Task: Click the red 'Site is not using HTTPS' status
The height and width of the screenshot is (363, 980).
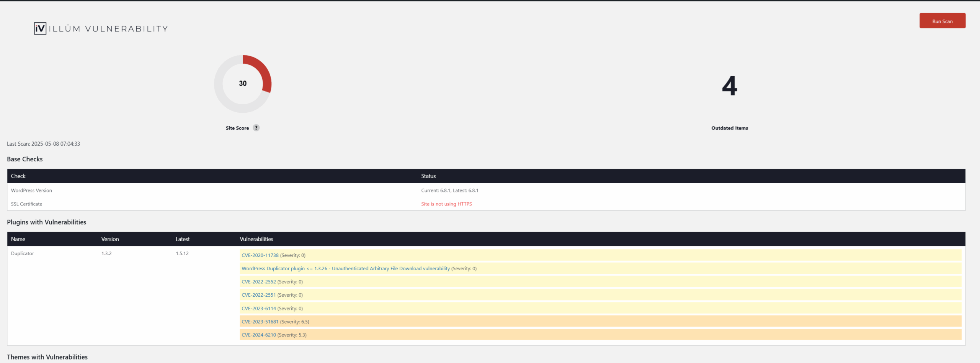Action: (x=446, y=204)
